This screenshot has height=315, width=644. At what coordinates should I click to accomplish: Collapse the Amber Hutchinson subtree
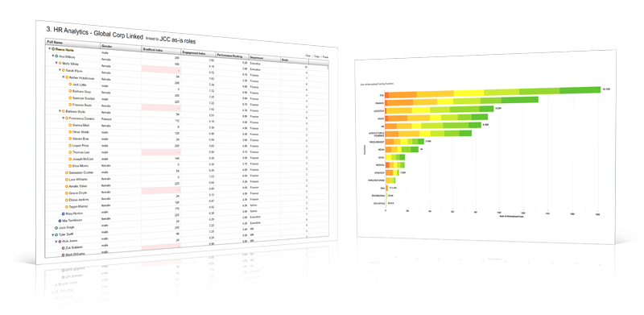pos(64,77)
